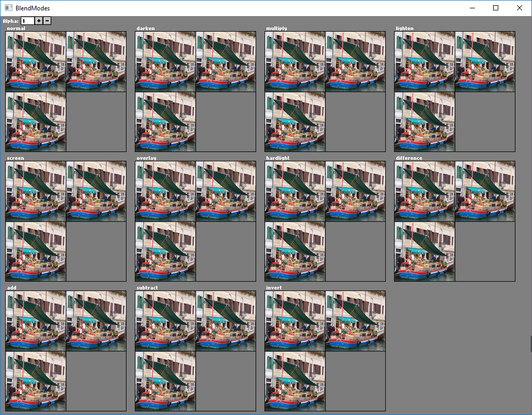Click the invert blend result thumbnail
The height and width of the screenshot is (415, 532).
295,380
